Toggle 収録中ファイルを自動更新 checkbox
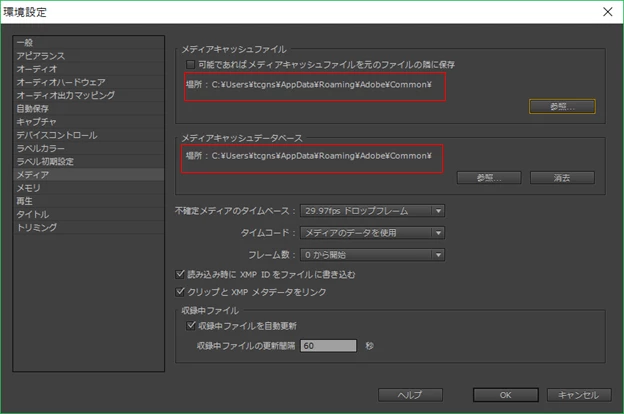Image resolution: width=624 pixels, height=414 pixels. [191, 326]
